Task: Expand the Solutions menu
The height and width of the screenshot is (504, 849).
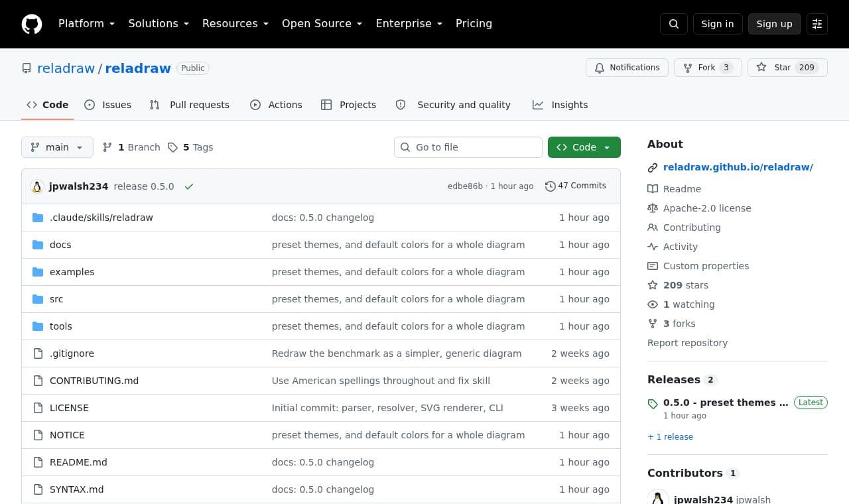Action: point(159,24)
